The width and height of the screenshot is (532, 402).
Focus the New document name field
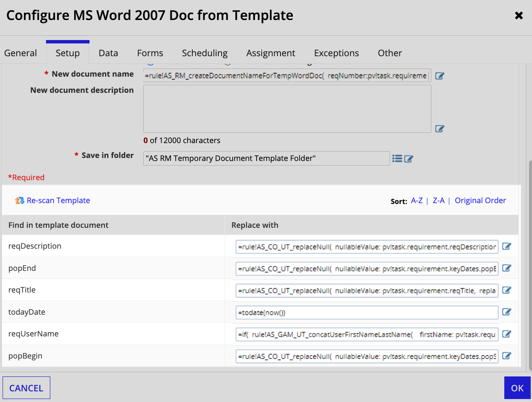287,76
